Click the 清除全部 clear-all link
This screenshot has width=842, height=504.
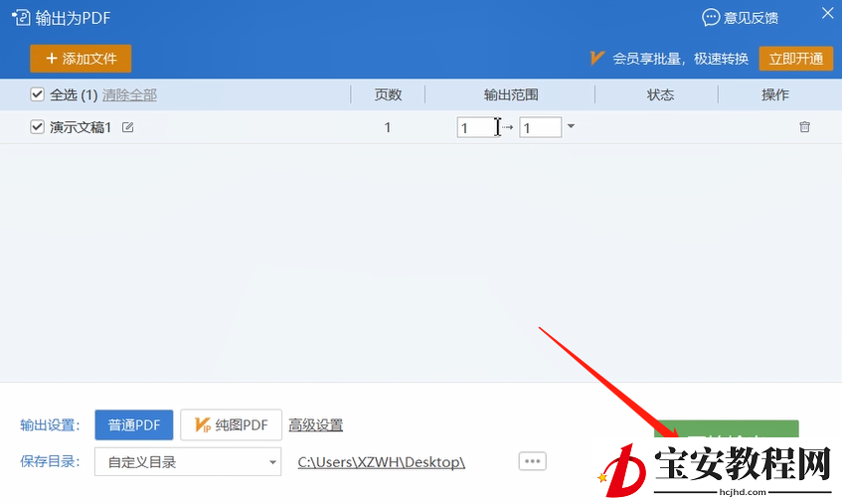[x=129, y=95]
